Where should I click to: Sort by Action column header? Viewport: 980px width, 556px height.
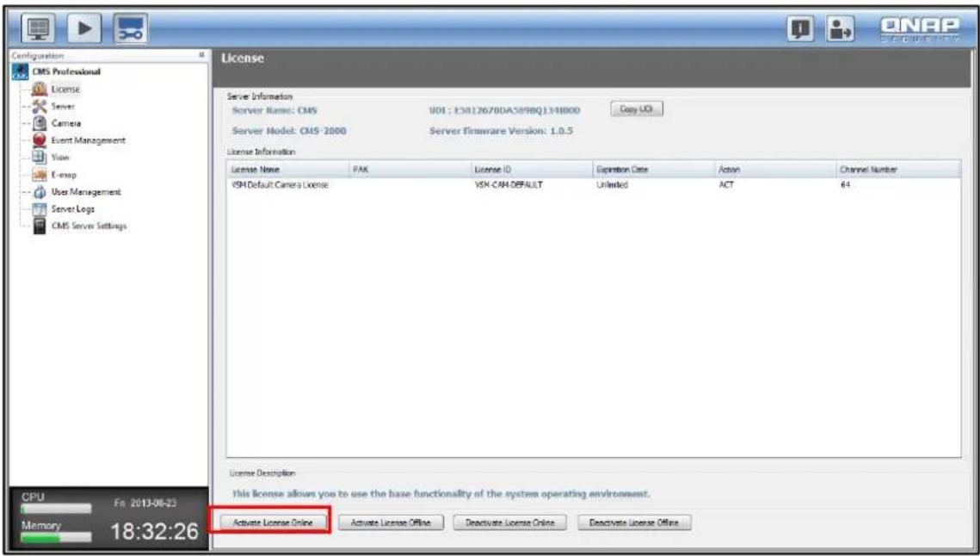pos(775,170)
